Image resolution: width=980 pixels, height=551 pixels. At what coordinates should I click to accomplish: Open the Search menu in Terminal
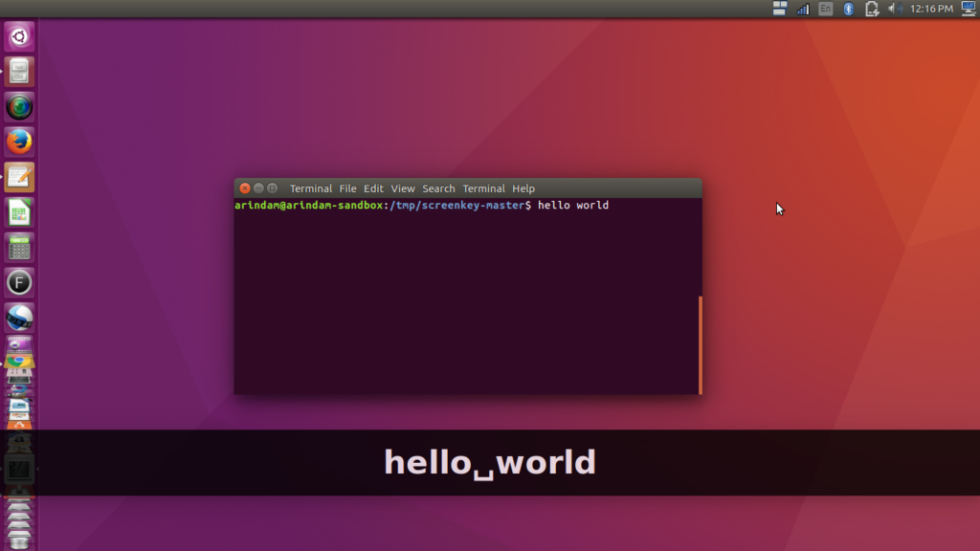pyautogui.click(x=438, y=188)
